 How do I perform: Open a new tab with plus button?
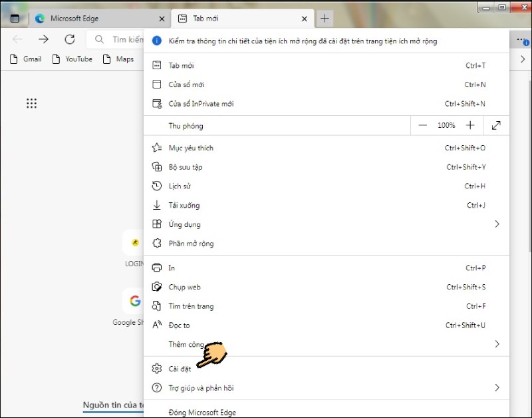pyautogui.click(x=325, y=19)
